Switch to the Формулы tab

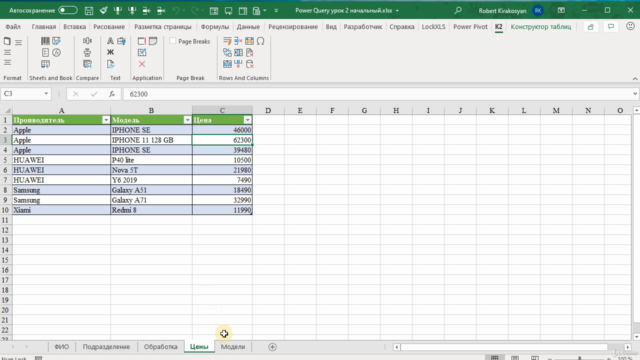pyautogui.click(x=215, y=27)
